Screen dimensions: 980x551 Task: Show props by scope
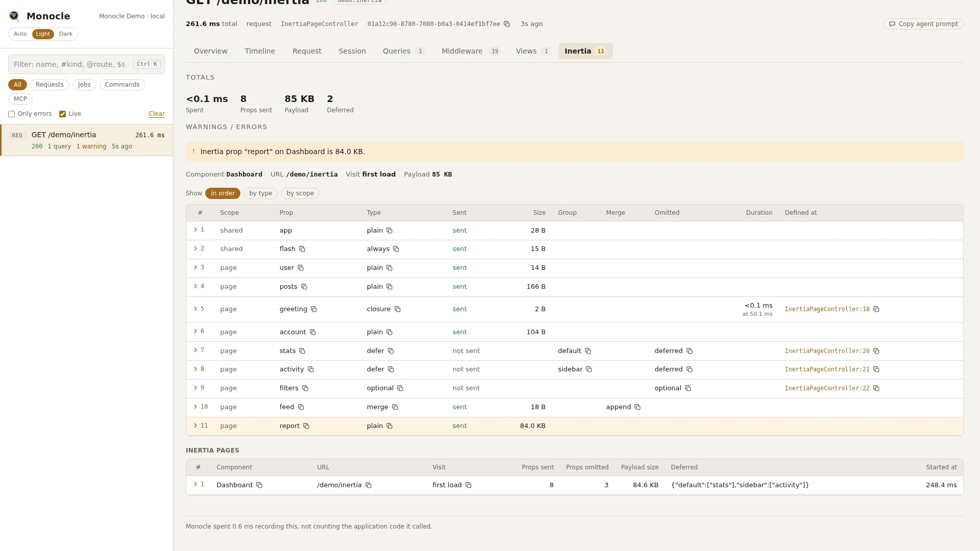(x=300, y=193)
